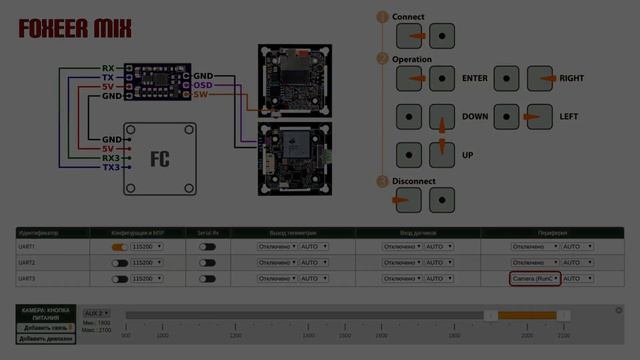Viewport: 640px width, 360px height.
Task: Open UART3 telemetry output function dropdown
Action: [x=277, y=278]
